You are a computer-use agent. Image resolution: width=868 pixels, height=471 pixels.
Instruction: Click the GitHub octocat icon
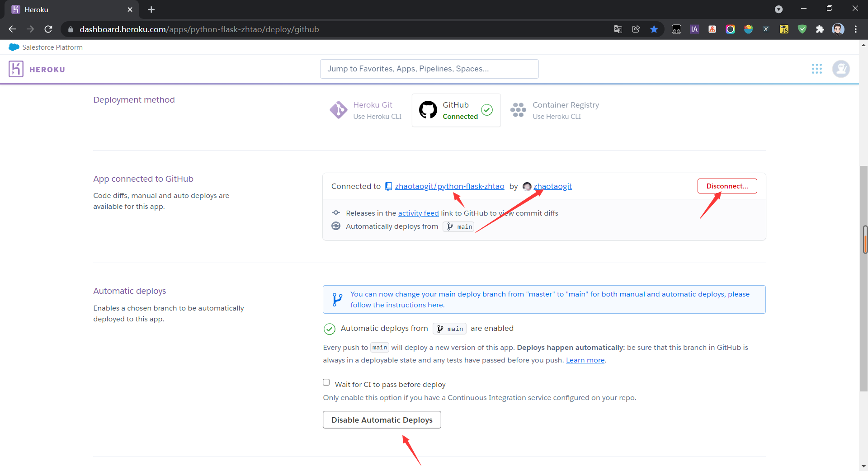(x=428, y=110)
